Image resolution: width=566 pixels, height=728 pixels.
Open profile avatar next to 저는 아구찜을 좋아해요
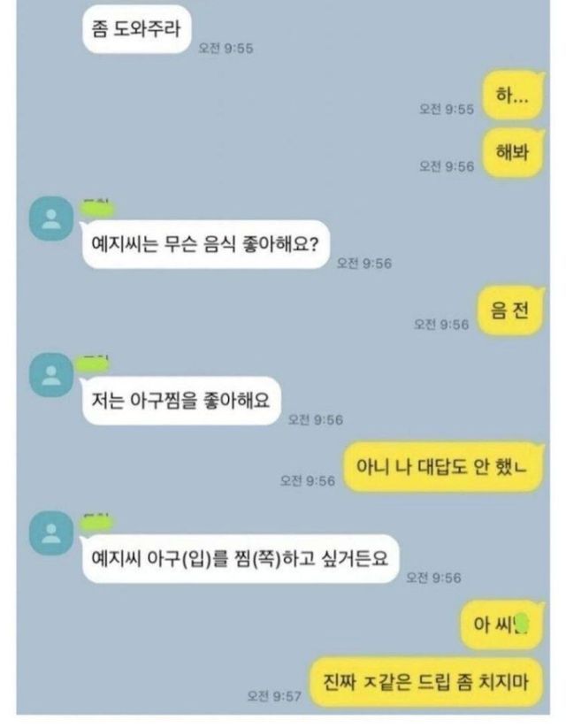click(51, 375)
